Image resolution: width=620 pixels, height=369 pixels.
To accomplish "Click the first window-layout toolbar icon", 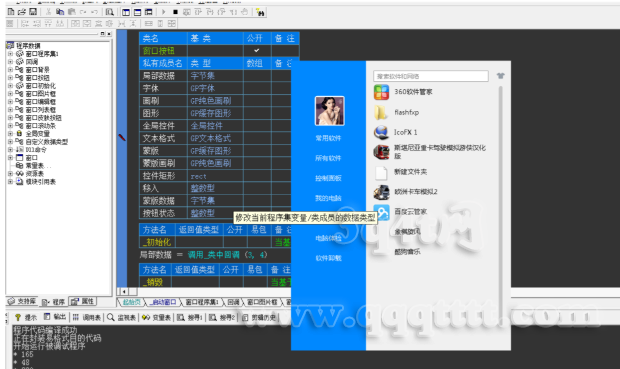I will click(x=126, y=12).
